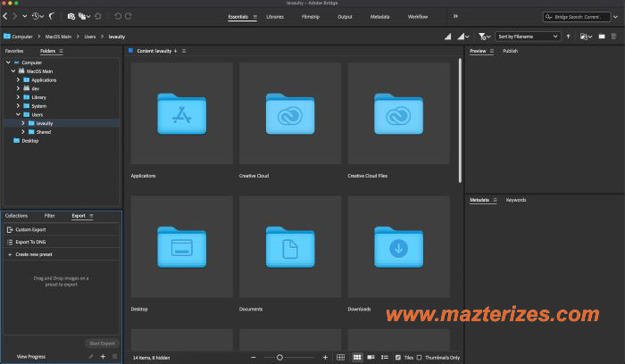The height and width of the screenshot is (364, 625).
Task: Select the Creative Cloud Files thumbnail
Action: click(x=398, y=113)
